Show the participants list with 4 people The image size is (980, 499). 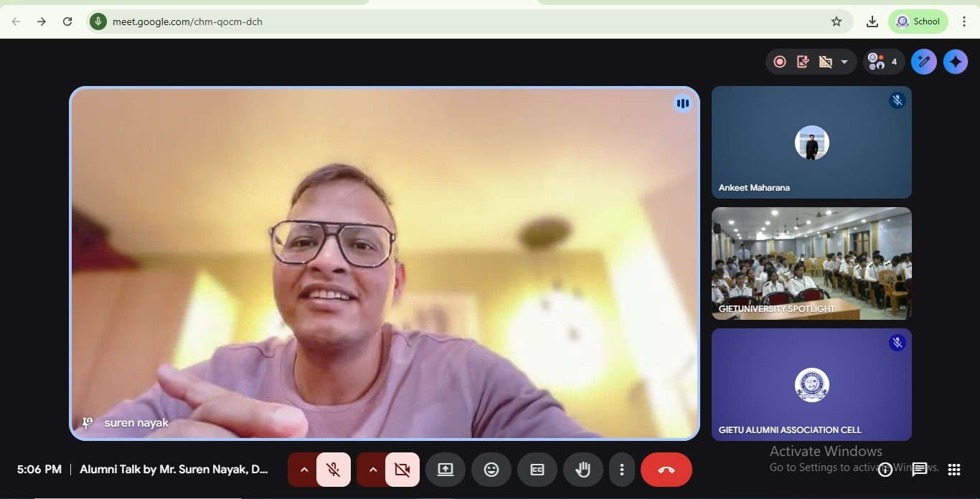882,62
